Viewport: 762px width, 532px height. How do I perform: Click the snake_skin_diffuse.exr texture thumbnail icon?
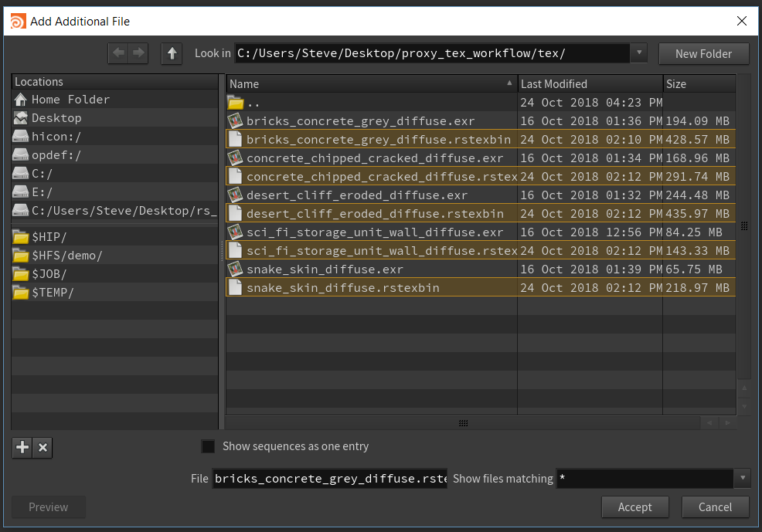(235, 269)
